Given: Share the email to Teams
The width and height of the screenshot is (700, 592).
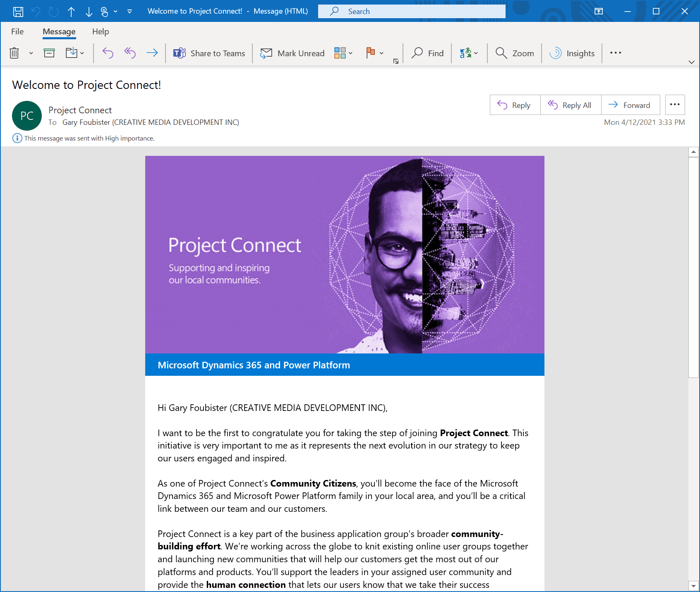Looking at the screenshot, I should (209, 53).
